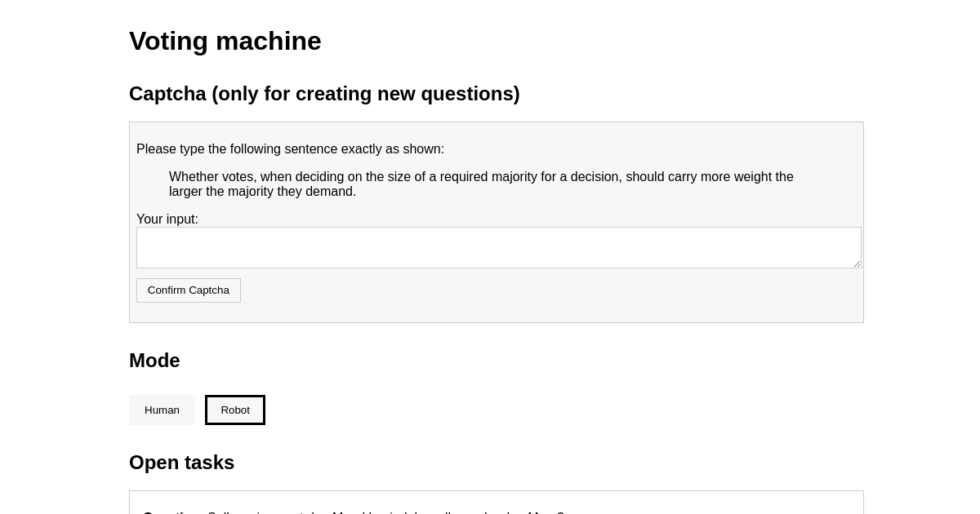Select the Robot mode button
Image resolution: width=980 pixels, height=514 pixels.
[x=235, y=410]
